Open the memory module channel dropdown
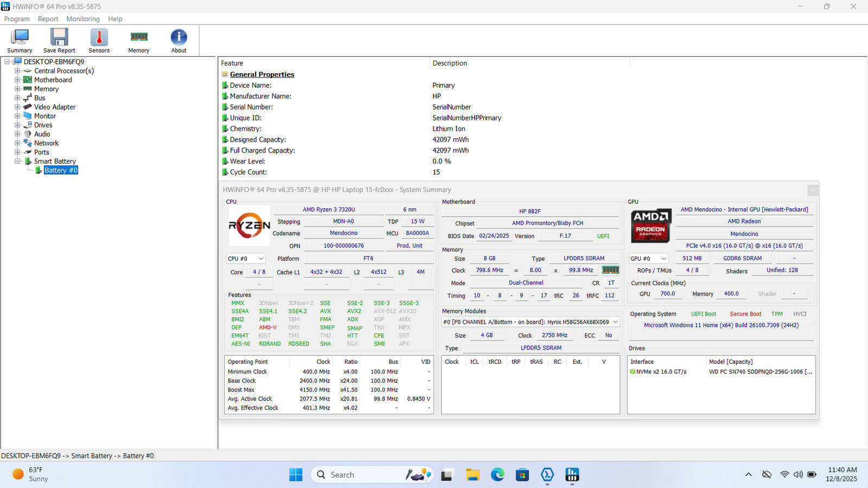This screenshot has width=868, height=488. [531, 322]
